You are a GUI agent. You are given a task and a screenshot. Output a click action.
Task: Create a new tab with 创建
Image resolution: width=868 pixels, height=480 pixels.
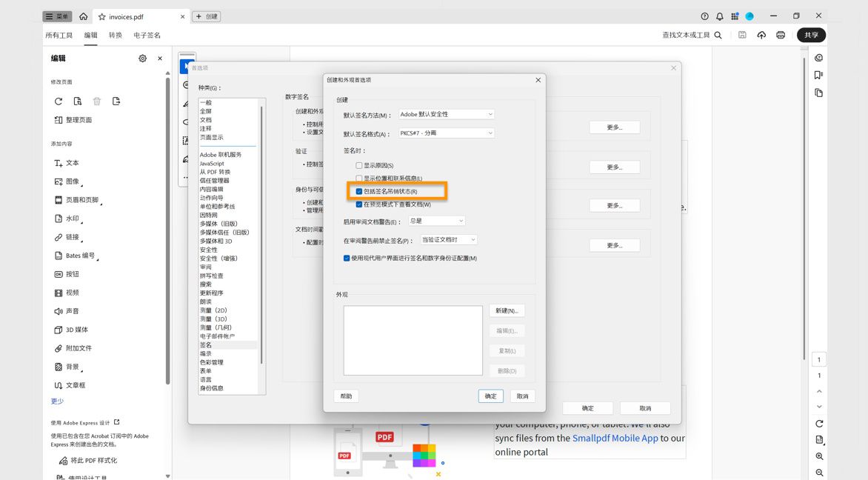[207, 16]
